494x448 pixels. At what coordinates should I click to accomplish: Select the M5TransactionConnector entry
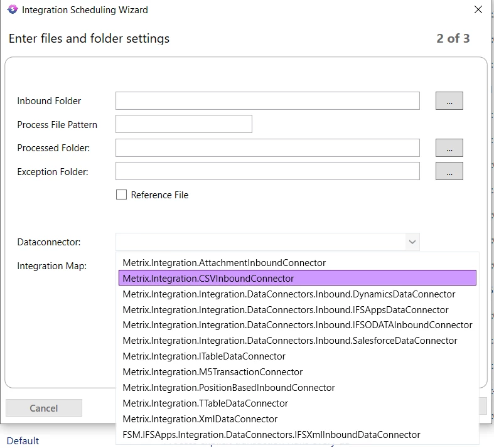tap(213, 372)
